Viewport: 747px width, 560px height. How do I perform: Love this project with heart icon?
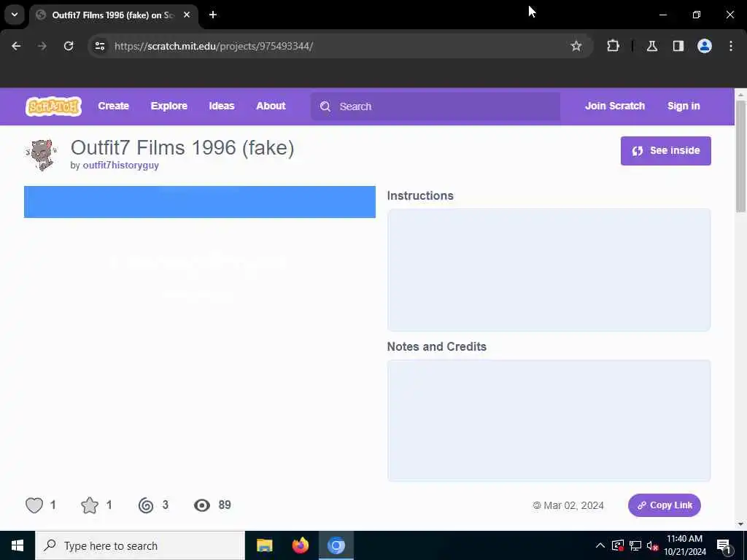pyautogui.click(x=34, y=505)
